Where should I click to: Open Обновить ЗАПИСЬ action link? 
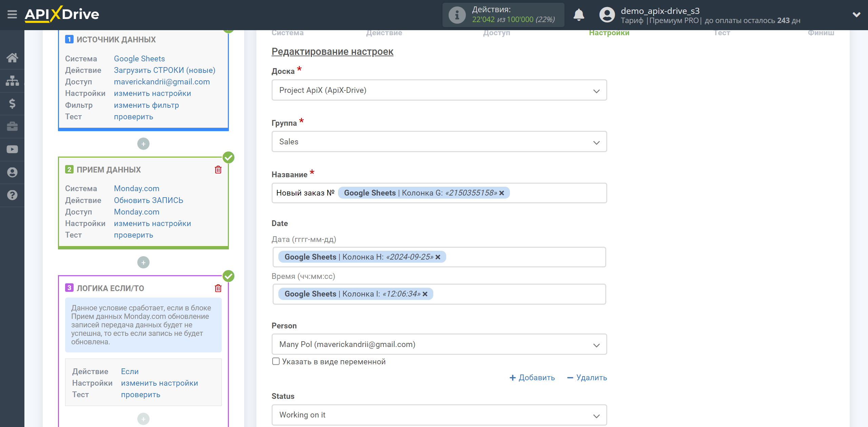click(148, 200)
